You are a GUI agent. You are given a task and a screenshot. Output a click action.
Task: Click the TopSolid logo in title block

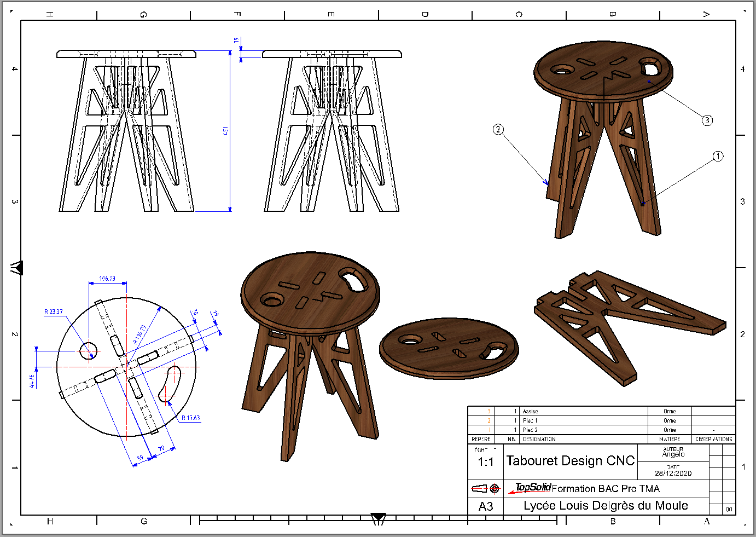click(532, 487)
